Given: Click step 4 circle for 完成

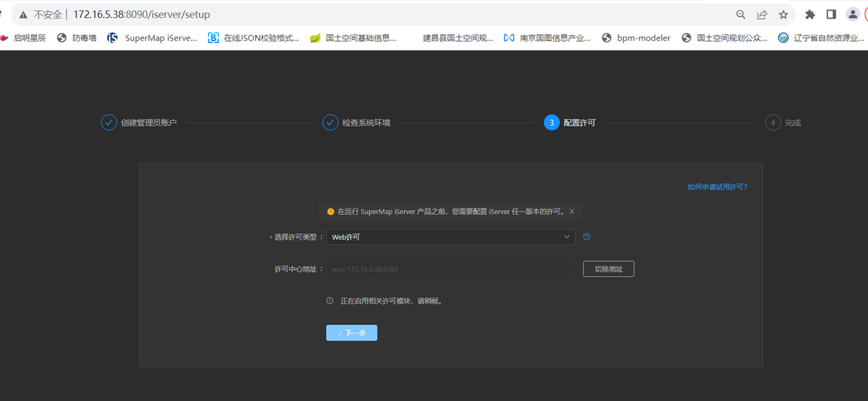Looking at the screenshot, I should click(x=773, y=122).
